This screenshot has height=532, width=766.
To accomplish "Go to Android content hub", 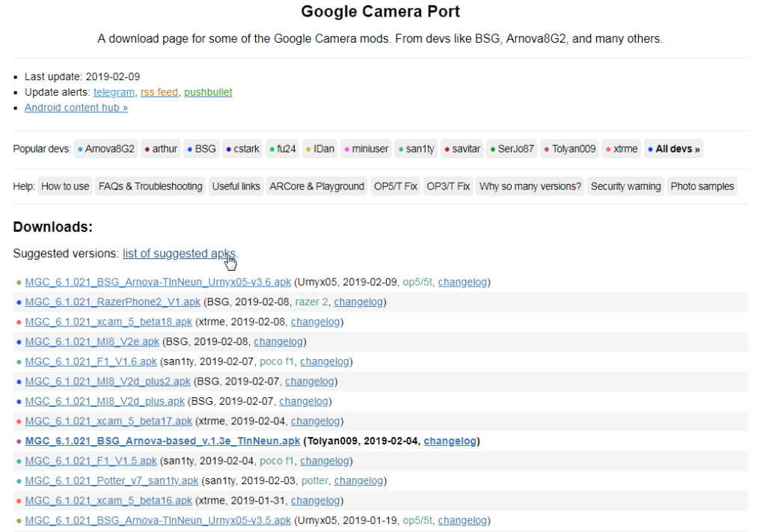I will [76, 108].
